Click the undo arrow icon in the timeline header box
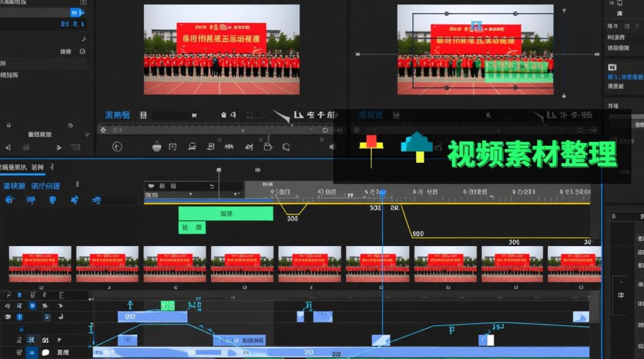 tap(212, 186)
